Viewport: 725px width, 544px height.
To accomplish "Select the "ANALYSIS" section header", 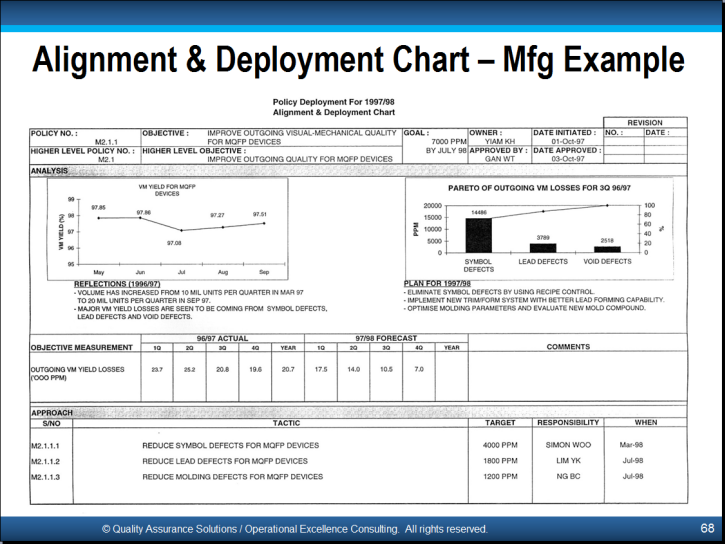I will click(49, 171).
